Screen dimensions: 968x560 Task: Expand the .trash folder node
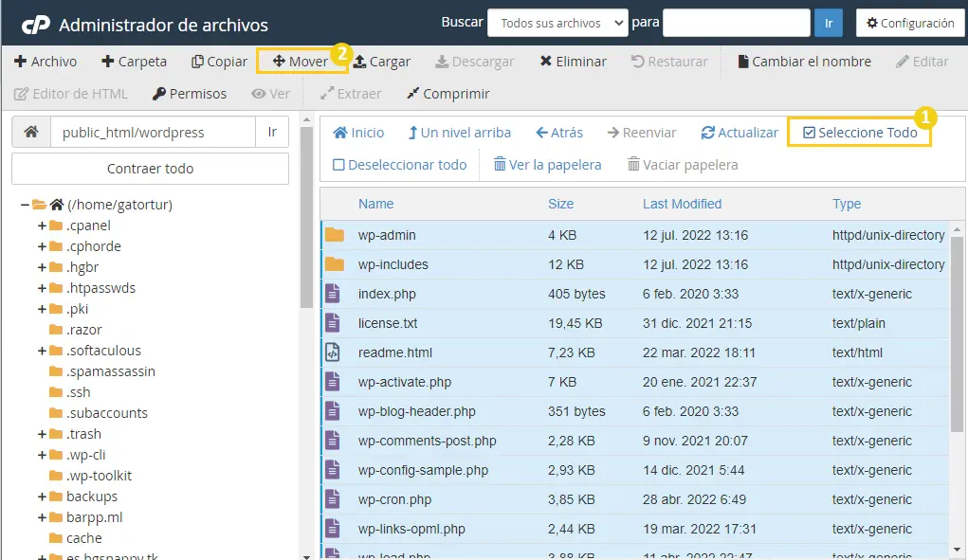click(42, 434)
